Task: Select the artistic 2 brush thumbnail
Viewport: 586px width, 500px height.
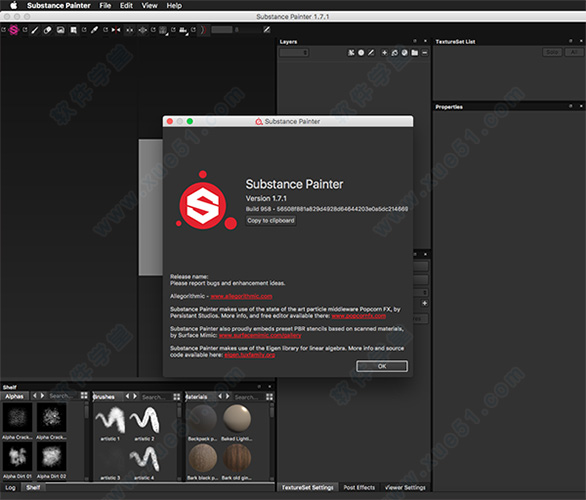Action: pos(145,420)
